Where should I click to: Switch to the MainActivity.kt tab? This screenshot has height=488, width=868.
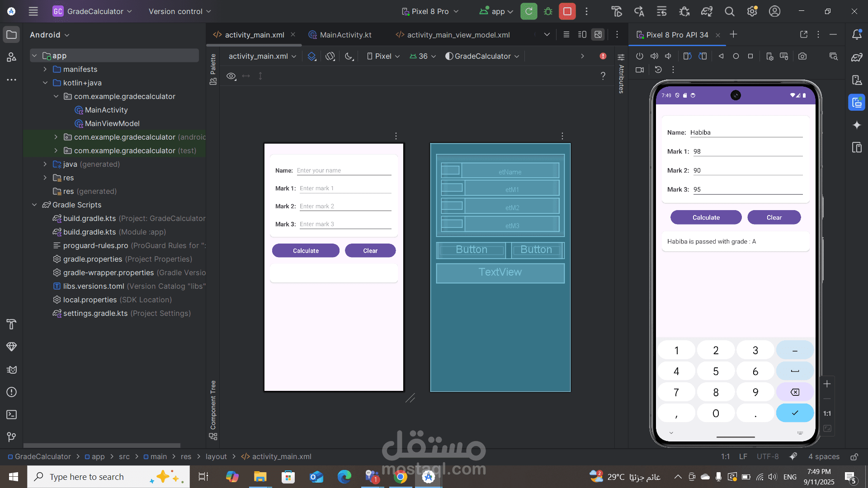(x=340, y=35)
